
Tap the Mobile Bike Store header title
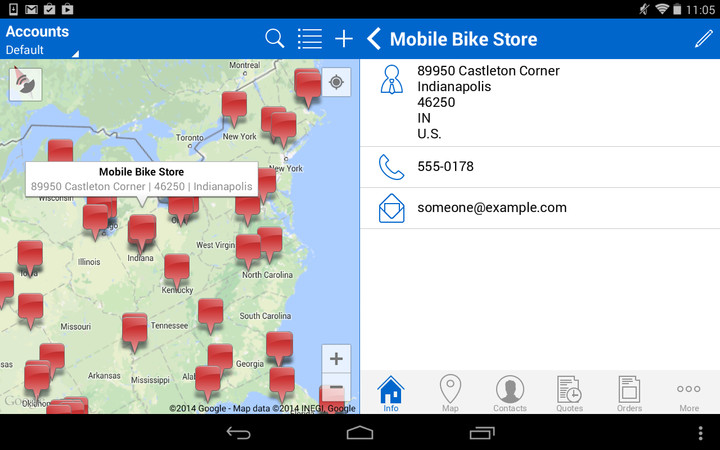pyautogui.click(x=463, y=39)
